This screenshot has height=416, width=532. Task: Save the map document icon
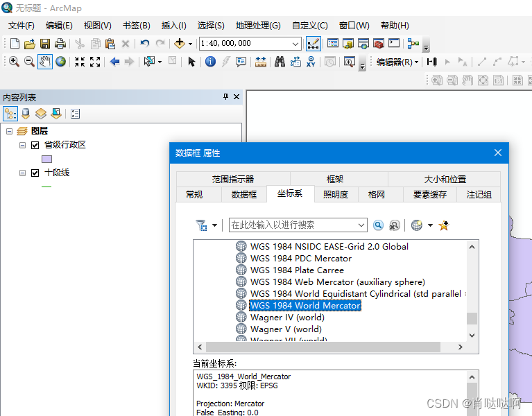coord(45,44)
